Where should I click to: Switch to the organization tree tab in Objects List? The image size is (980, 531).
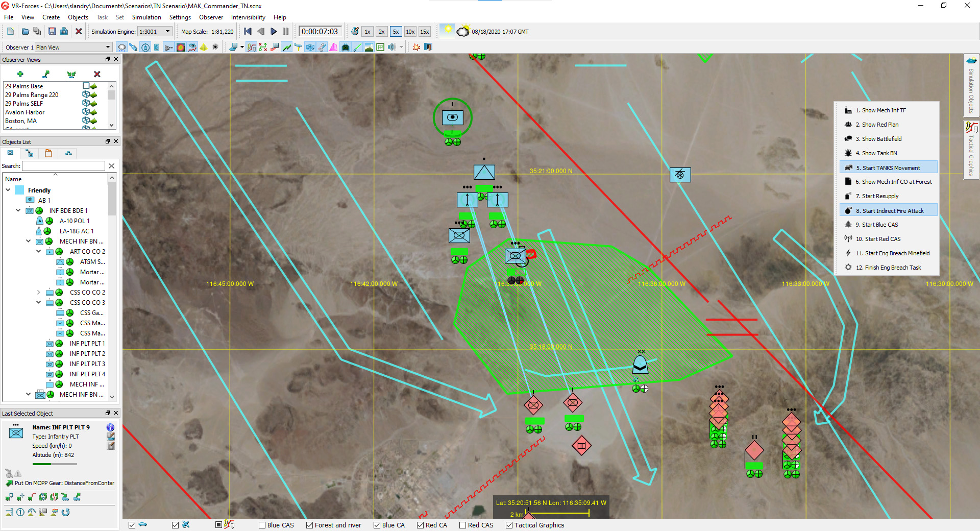pyautogui.click(x=68, y=153)
